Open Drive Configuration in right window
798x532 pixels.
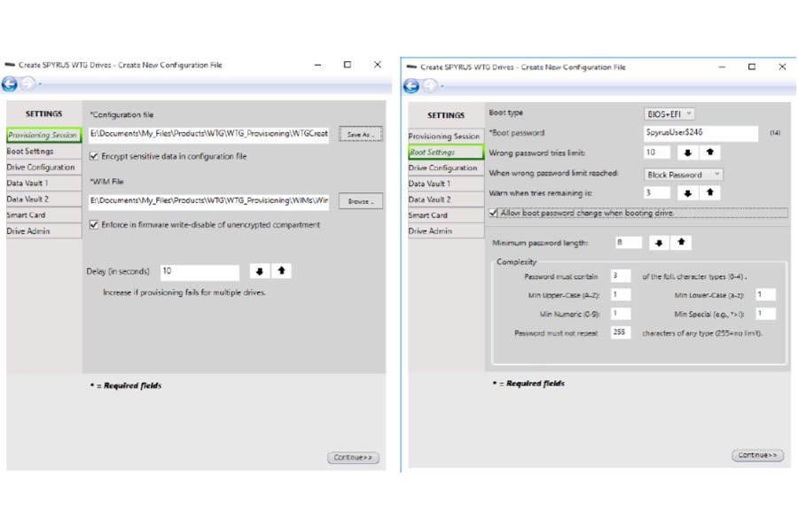pyautogui.click(x=446, y=168)
